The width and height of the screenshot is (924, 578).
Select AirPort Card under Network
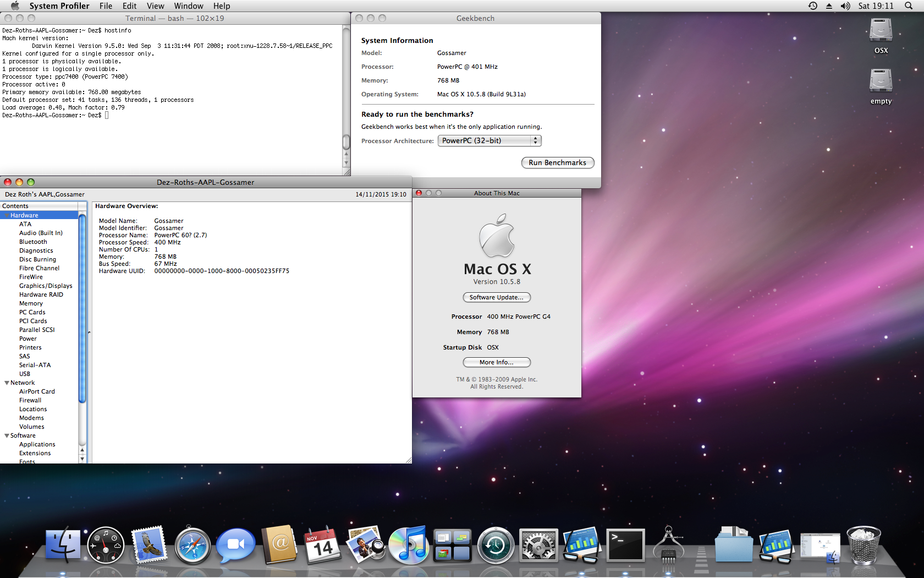click(37, 391)
